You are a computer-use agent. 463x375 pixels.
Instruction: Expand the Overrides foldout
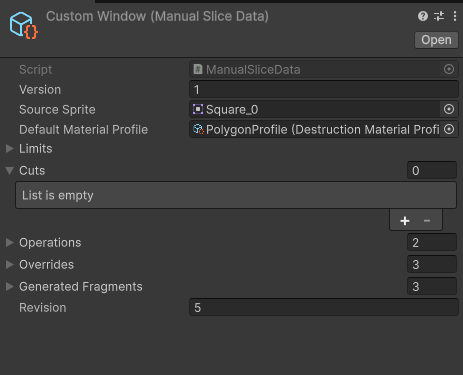[x=10, y=265]
